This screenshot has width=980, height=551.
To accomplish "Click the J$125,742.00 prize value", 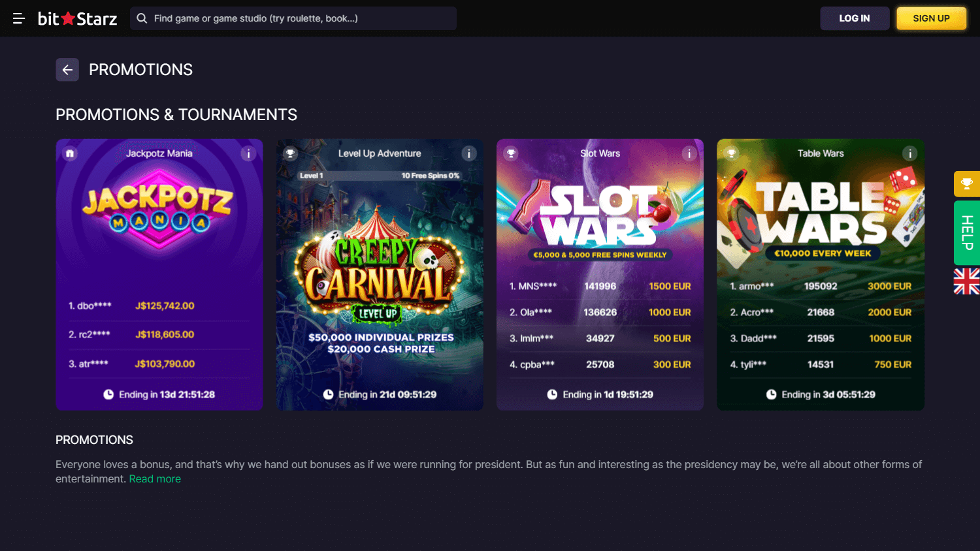I will pos(165,306).
